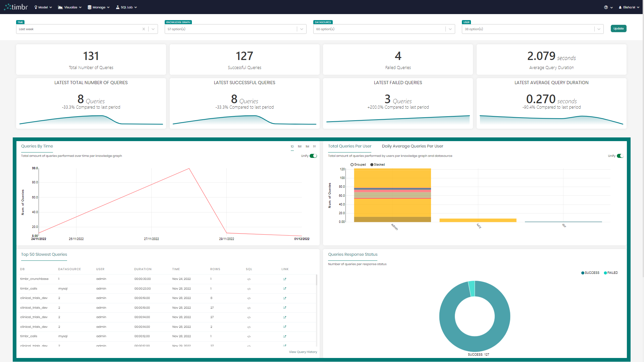Open View Query History
Image resolution: width=644 pixels, height=362 pixels.
coord(303,352)
